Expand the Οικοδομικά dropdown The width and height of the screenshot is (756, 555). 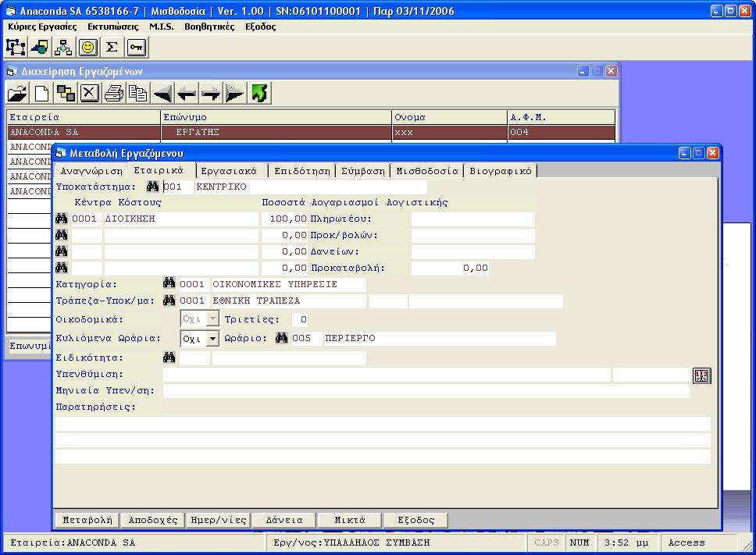[x=212, y=320]
